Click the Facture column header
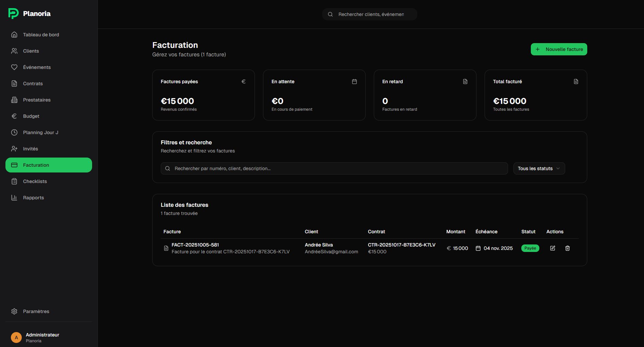 [172, 232]
